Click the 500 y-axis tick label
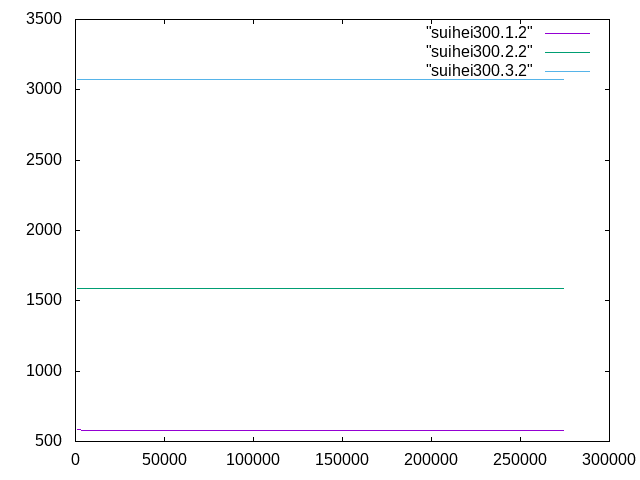Screen dimensions: 640x480 51,441
